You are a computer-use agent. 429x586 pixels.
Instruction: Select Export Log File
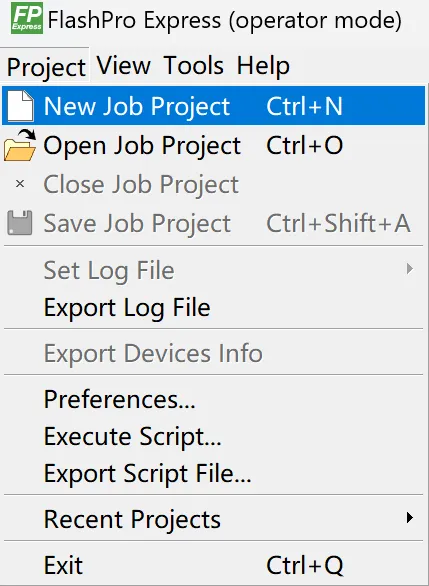(x=213, y=308)
